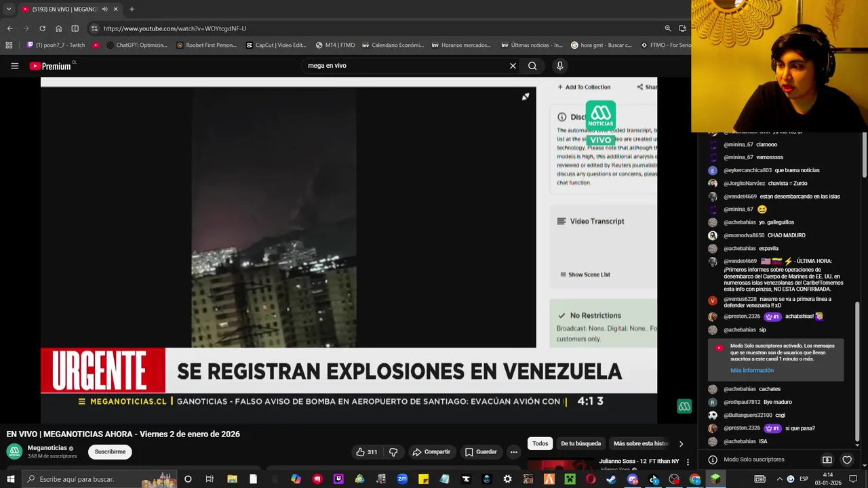Show more filter chips with right chevron
The height and width of the screenshot is (488, 868).
pyautogui.click(x=681, y=444)
